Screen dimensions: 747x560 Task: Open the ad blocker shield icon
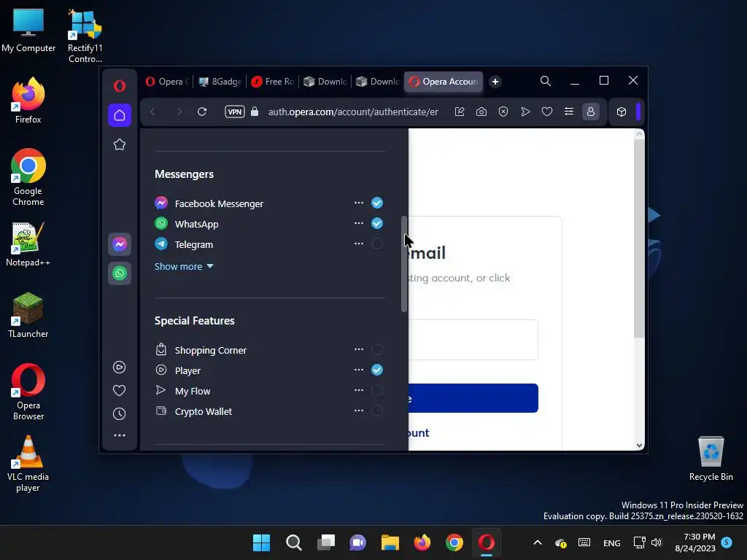[503, 112]
